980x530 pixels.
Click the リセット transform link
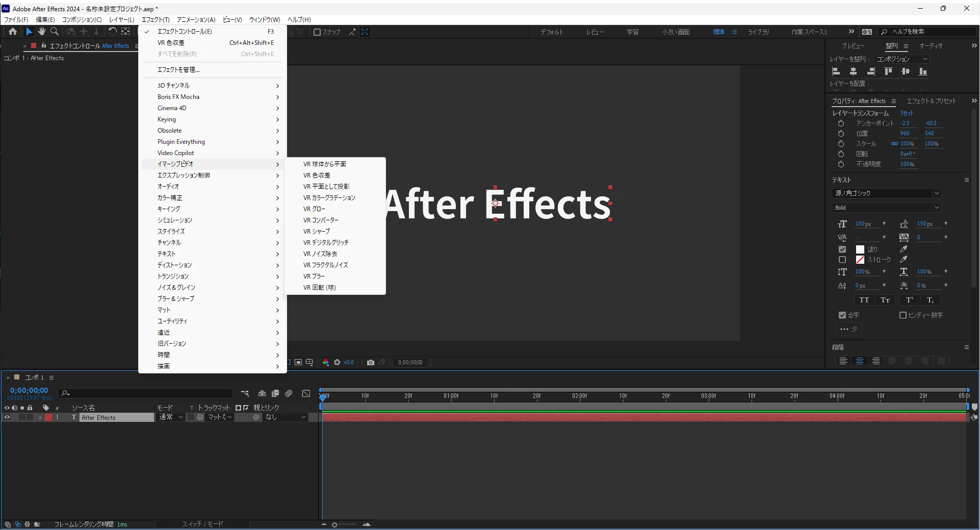[x=907, y=113]
